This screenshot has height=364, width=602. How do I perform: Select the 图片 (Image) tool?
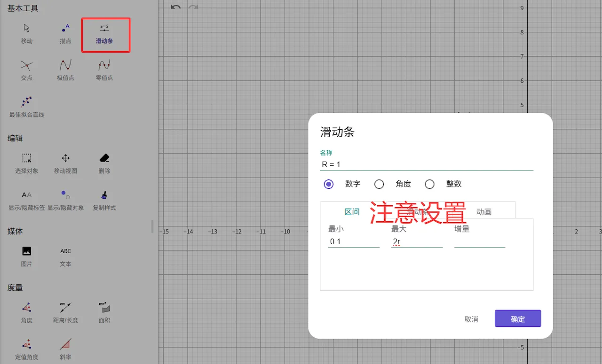click(27, 256)
